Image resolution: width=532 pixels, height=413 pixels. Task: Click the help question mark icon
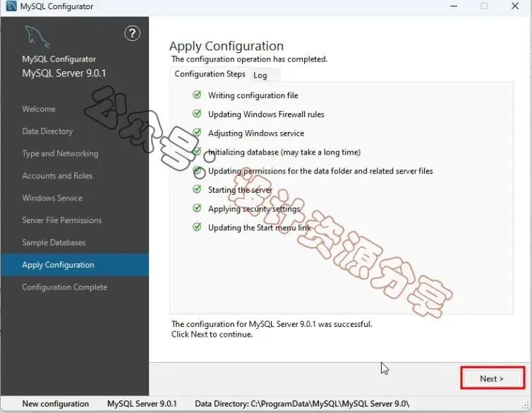pos(133,33)
